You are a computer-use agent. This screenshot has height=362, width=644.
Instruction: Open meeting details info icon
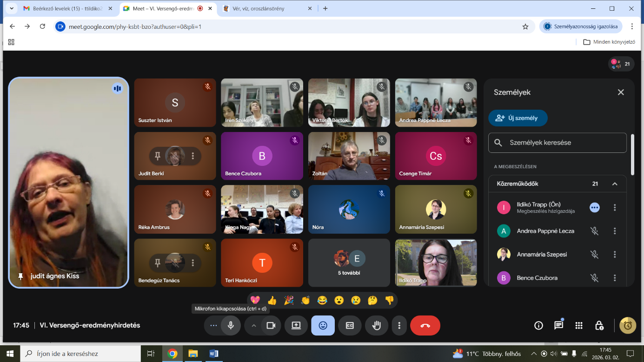click(x=538, y=326)
